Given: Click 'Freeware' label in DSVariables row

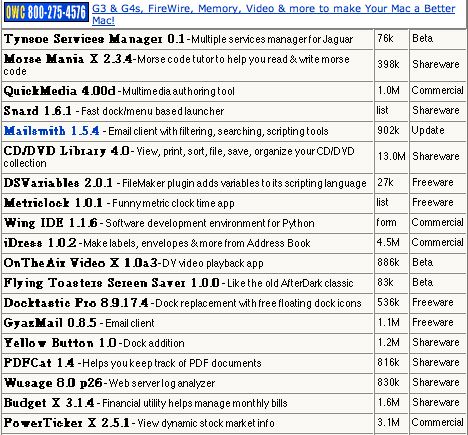Looking at the screenshot, I should pyautogui.click(x=433, y=182).
